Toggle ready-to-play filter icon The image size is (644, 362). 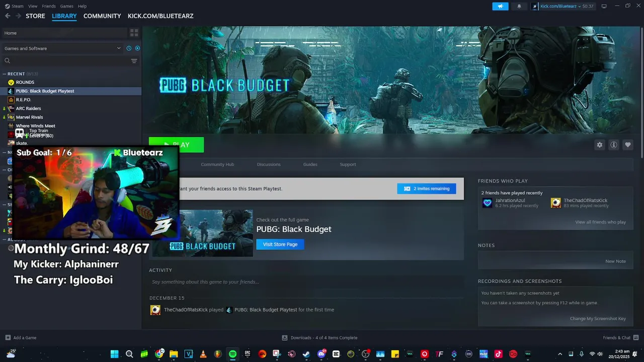137,48
